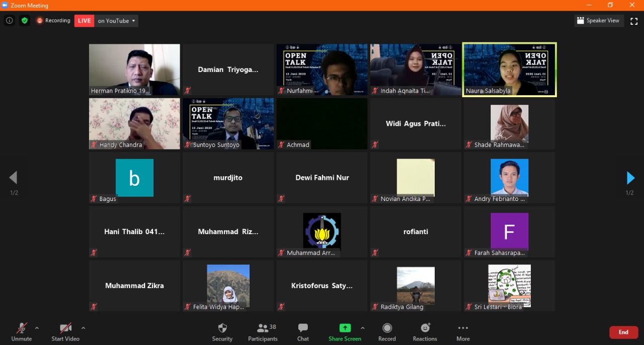Image resolution: width=644 pixels, height=345 pixels.
Task: Expand video options arrow beside Start Video
Action: pos(83,328)
